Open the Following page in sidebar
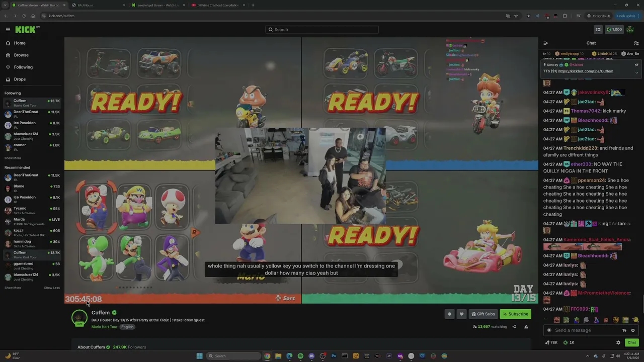This screenshot has height=362, width=644. coord(23,67)
